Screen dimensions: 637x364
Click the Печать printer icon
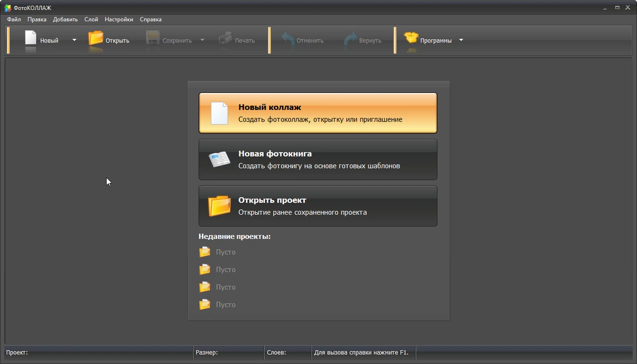[x=225, y=38]
